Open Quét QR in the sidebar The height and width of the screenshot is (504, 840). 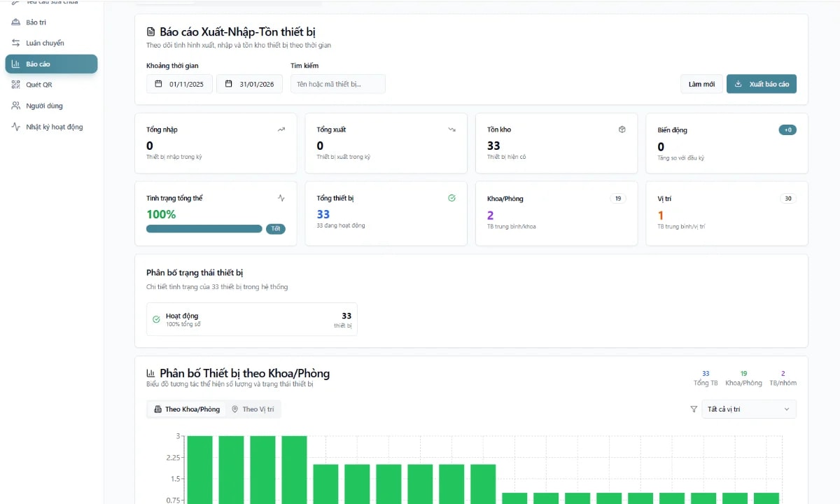tap(39, 85)
